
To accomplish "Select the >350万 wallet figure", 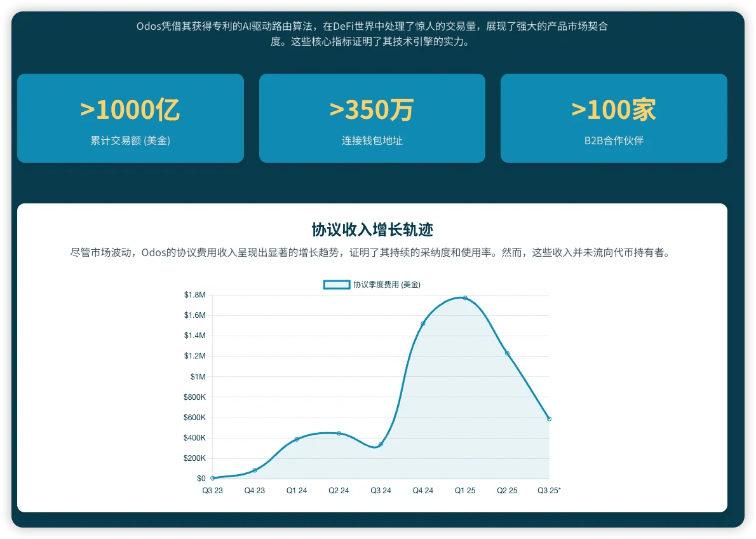I will [372, 110].
